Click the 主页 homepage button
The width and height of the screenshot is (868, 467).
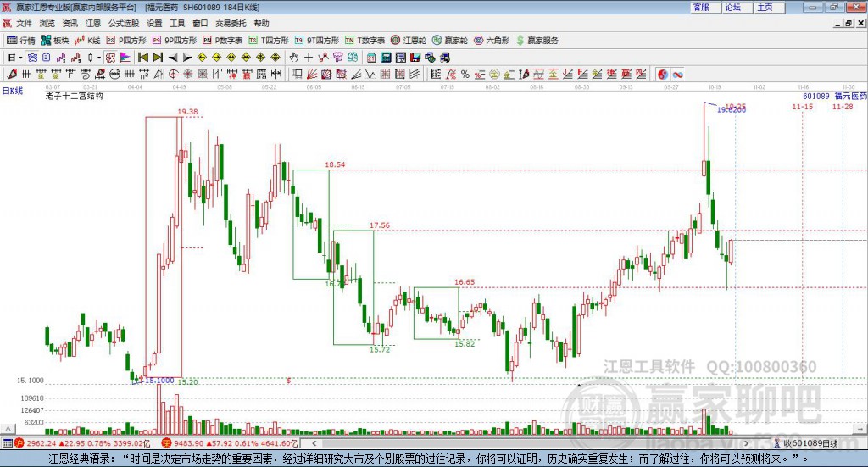(770, 7)
